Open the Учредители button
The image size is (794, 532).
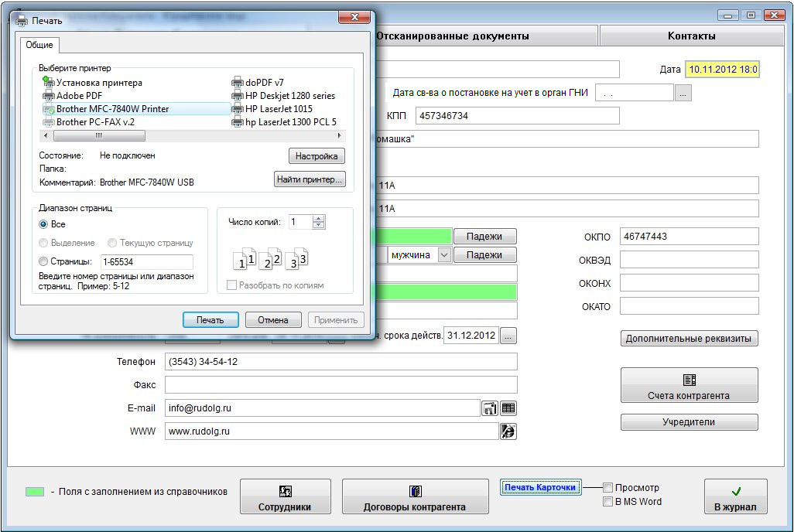point(690,422)
